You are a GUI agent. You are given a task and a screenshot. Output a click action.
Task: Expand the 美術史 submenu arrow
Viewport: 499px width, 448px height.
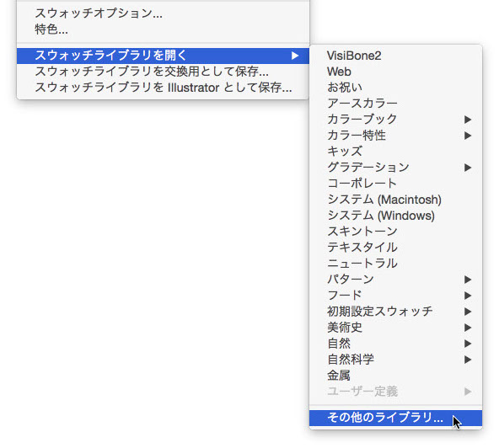468,328
